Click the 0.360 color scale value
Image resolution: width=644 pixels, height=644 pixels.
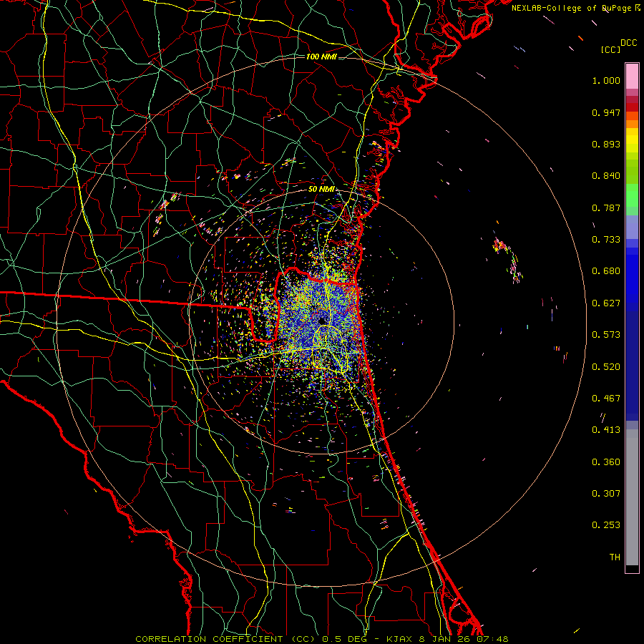(606, 462)
